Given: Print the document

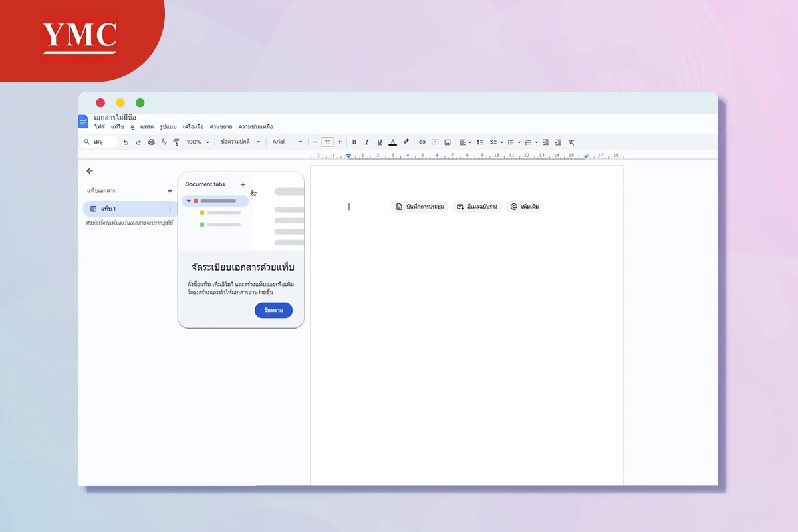Looking at the screenshot, I should coord(151,142).
